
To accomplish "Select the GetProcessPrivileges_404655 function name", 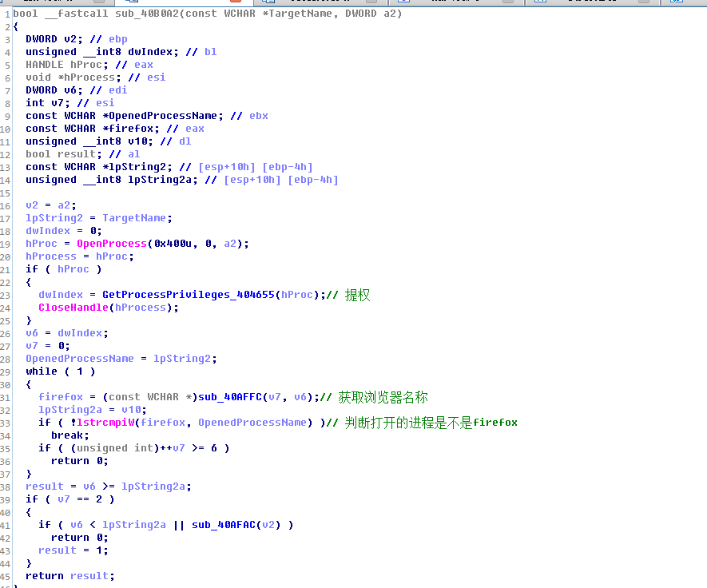I will (189, 295).
